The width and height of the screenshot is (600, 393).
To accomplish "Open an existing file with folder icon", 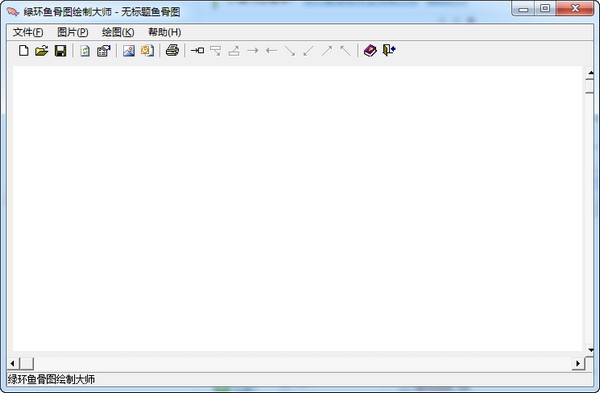I will 42,51.
